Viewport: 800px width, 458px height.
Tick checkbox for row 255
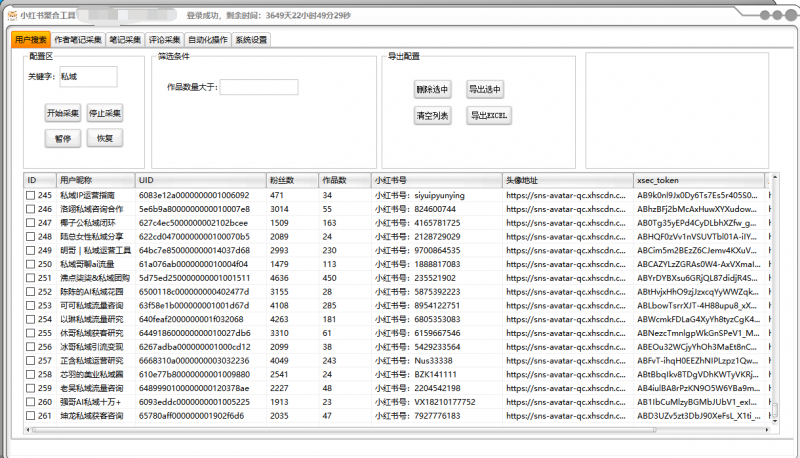coord(31,333)
